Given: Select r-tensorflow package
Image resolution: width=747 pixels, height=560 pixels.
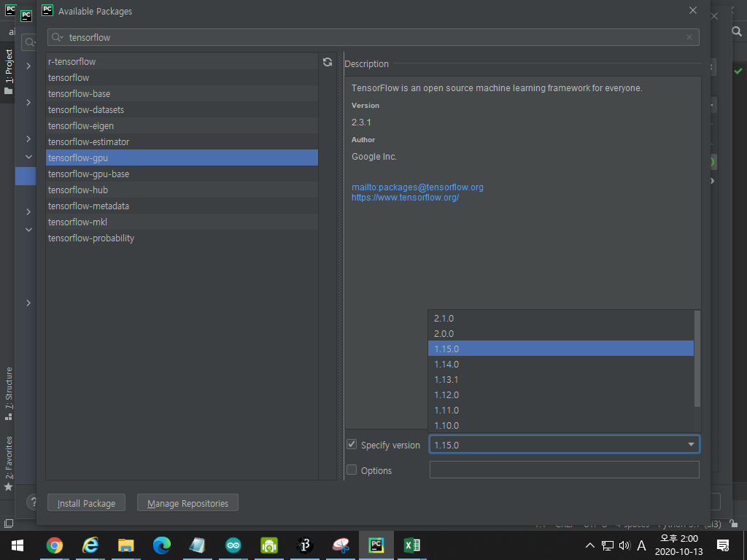Looking at the screenshot, I should coord(182,61).
